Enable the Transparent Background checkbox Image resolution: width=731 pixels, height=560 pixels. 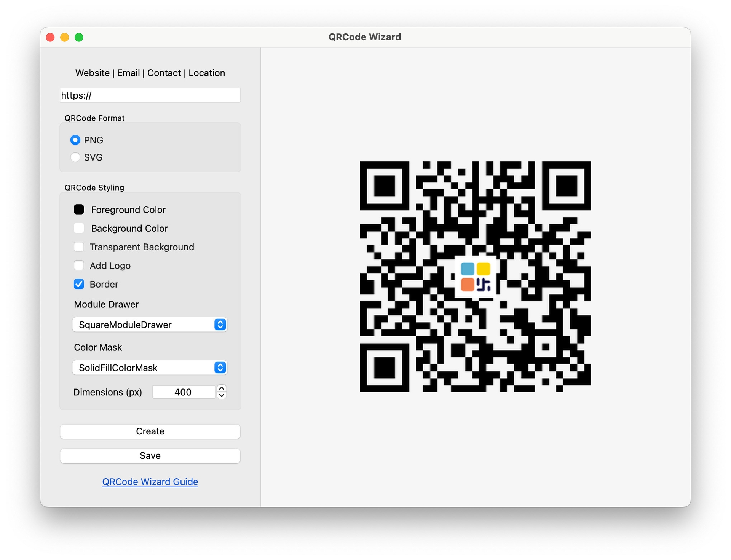[x=79, y=247]
